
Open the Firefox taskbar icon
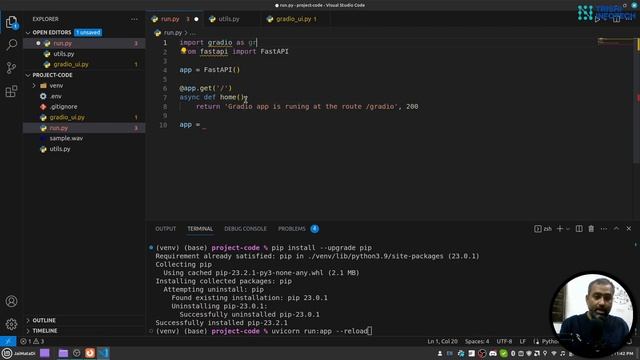pos(90,353)
